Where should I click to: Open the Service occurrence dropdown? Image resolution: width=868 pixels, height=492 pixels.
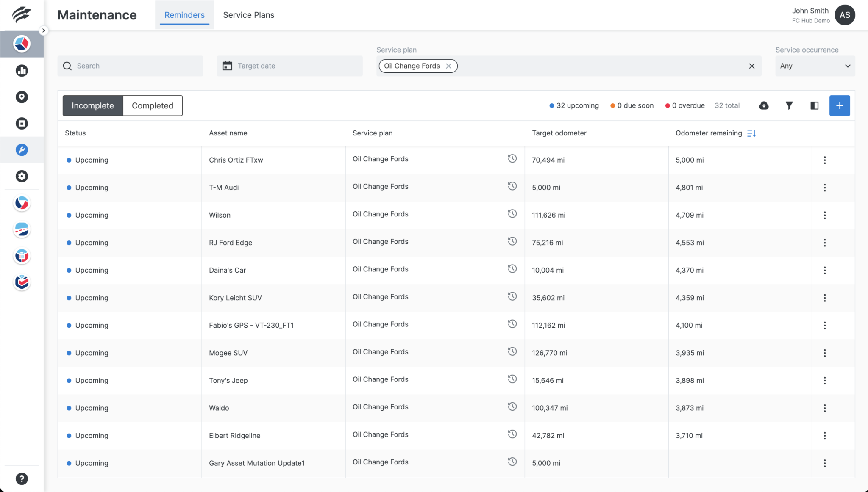click(815, 66)
